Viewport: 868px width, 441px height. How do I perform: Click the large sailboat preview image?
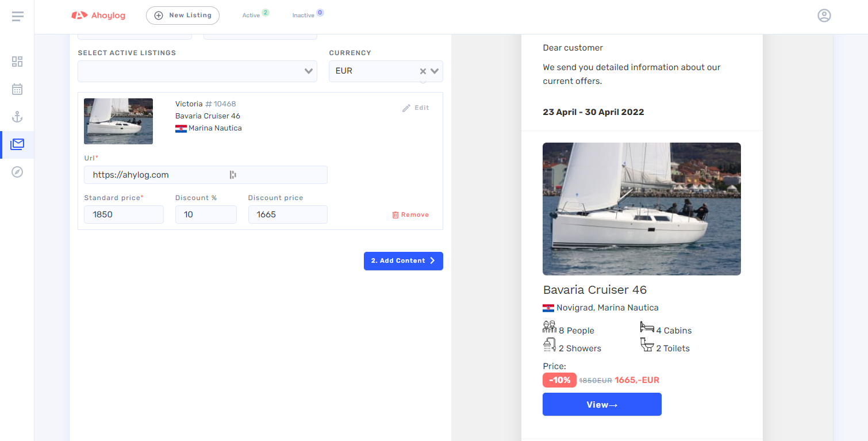(x=642, y=209)
